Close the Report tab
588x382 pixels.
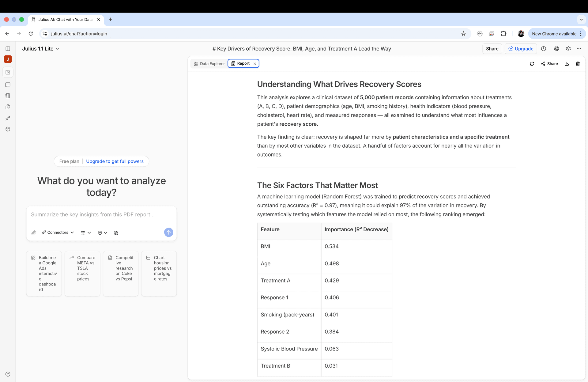(255, 64)
